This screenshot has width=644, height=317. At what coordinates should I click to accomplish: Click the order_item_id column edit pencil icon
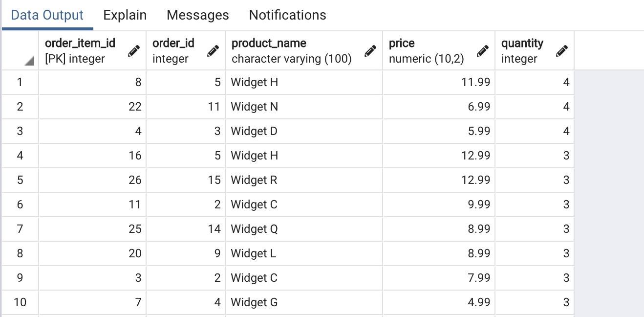133,51
